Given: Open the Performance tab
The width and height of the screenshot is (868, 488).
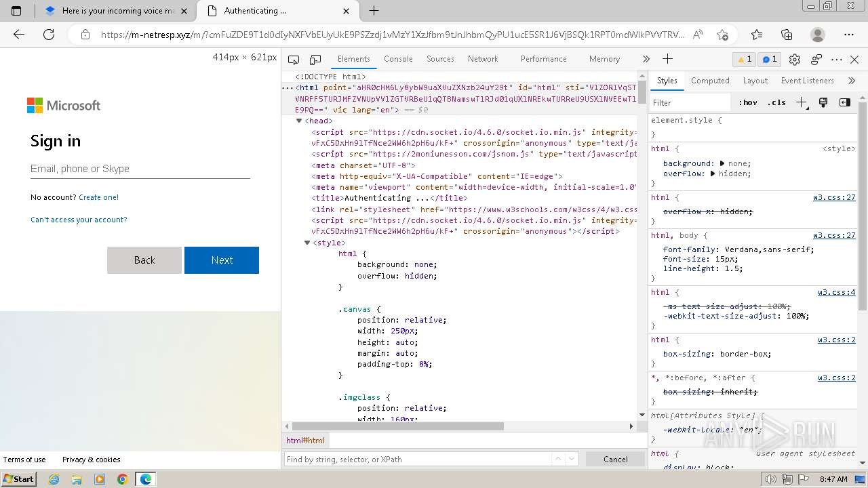Looking at the screenshot, I should [543, 59].
